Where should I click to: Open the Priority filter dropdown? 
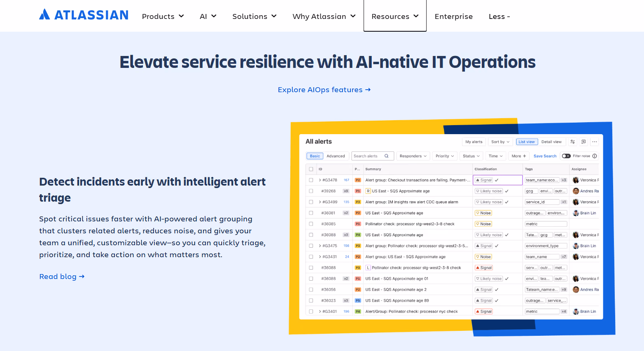tap(445, 156)
